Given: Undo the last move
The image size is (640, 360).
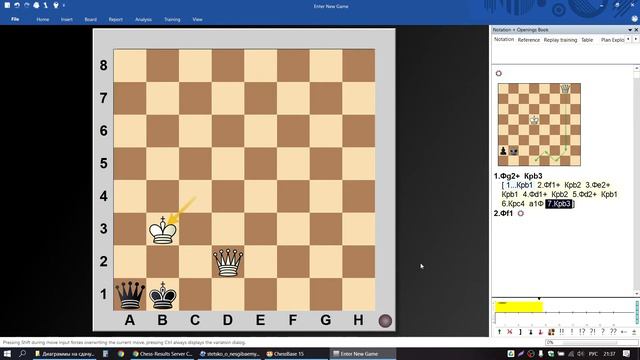Looking at the screenshot, I should tap(17, 5).
